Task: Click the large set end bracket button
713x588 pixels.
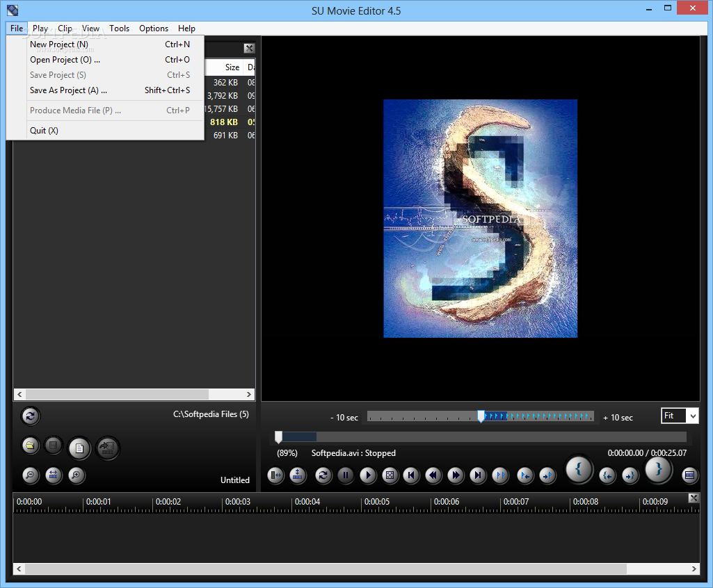Action: (x=659, y=469)
